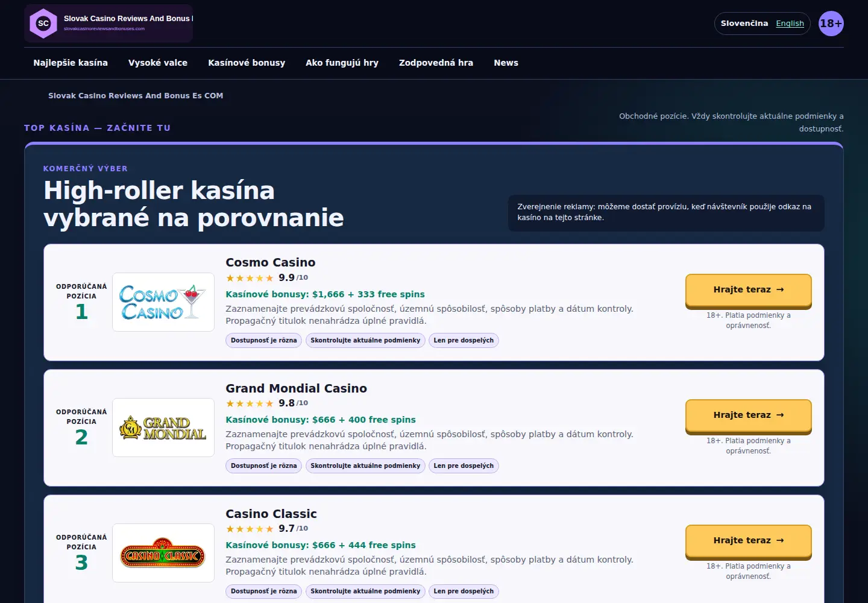This screenshot has height=603, width=868.
Task: Click Grand Mondial's 'Len pre dospelých' tag
Action: [x=464, y=466]
